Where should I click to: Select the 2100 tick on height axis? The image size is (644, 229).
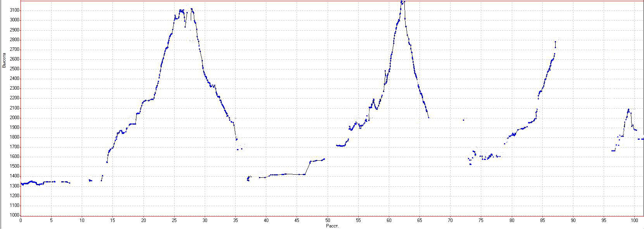[14, 108]
